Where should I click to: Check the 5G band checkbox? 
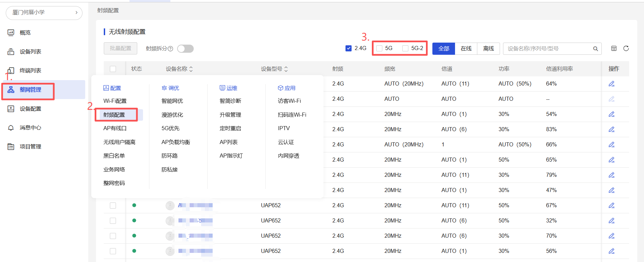click(379, 48)
